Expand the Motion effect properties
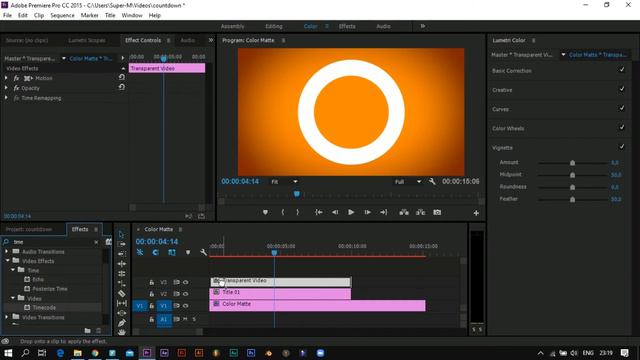The image size is (640, 360). (6, 78)
